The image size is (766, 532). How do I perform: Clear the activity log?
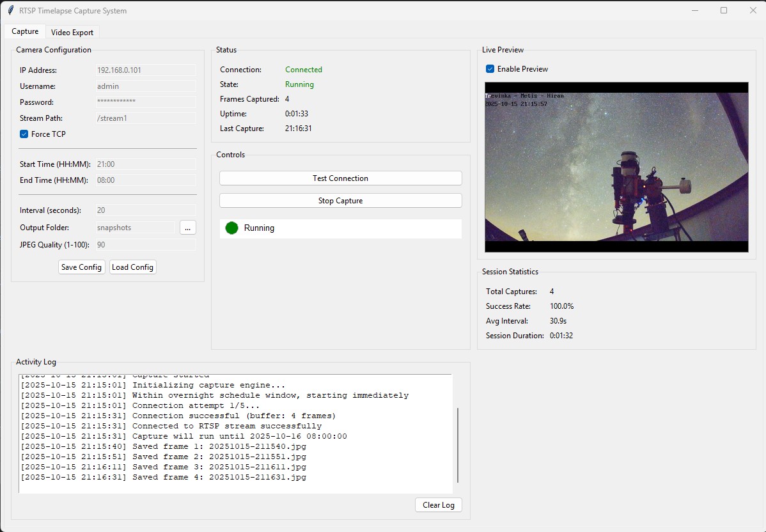[438, 505]
